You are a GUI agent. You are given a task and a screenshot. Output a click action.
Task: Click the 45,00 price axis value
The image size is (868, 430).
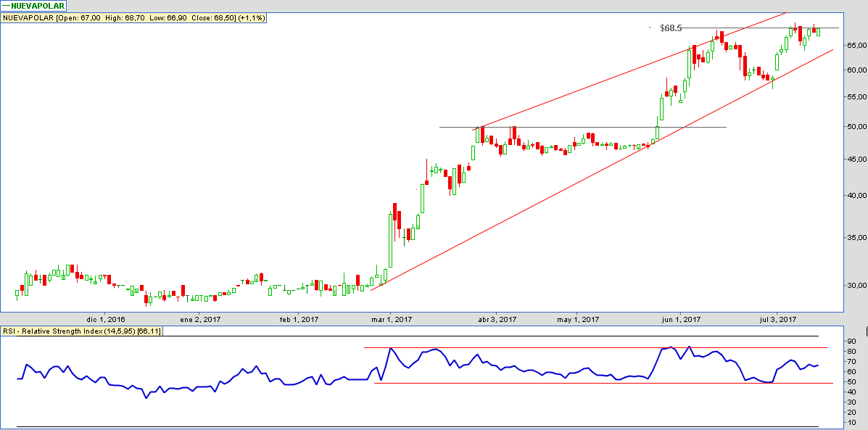[x=856, y=160]
